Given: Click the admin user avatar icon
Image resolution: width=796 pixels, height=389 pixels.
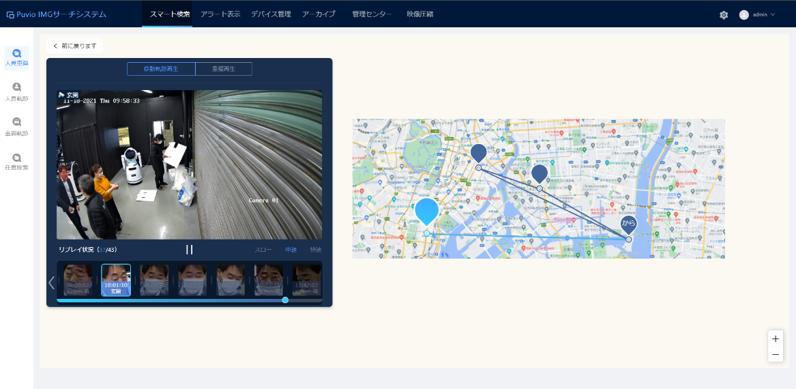Looking at the screenshot, I should coord(744,15).
